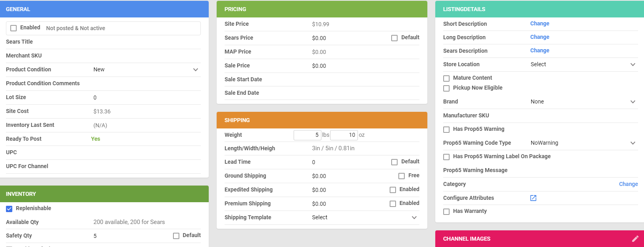Tick Has Prop65 Warning Label On Package
The height and width of the screenshot is (247, 644).
click(446, 157)
